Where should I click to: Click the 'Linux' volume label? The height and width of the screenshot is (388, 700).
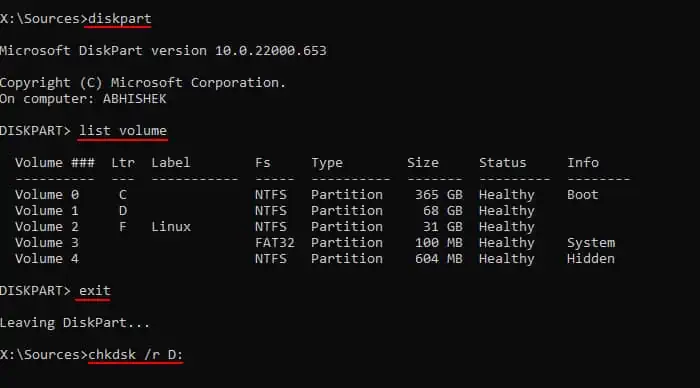(x=171, y=227)
